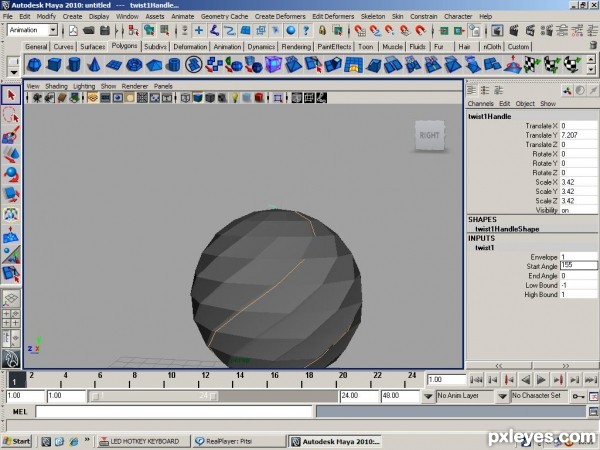Screen dimensions: 600x450
Task: Play the animation forward
Action: (x=541, y=380)
